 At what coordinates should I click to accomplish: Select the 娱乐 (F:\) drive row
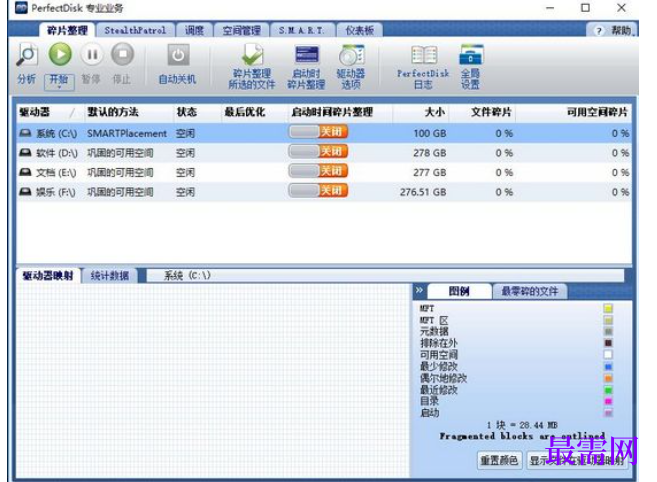pos(324,192)
